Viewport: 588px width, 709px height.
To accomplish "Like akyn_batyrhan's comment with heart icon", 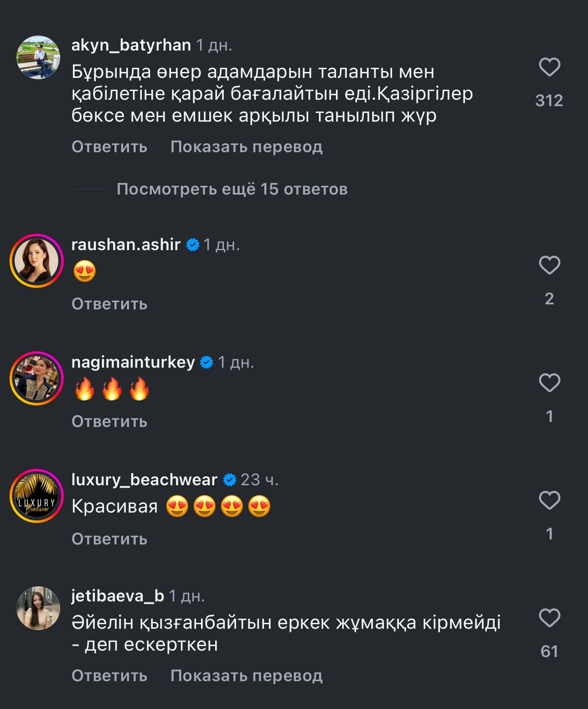I will (x=549, y=67).
